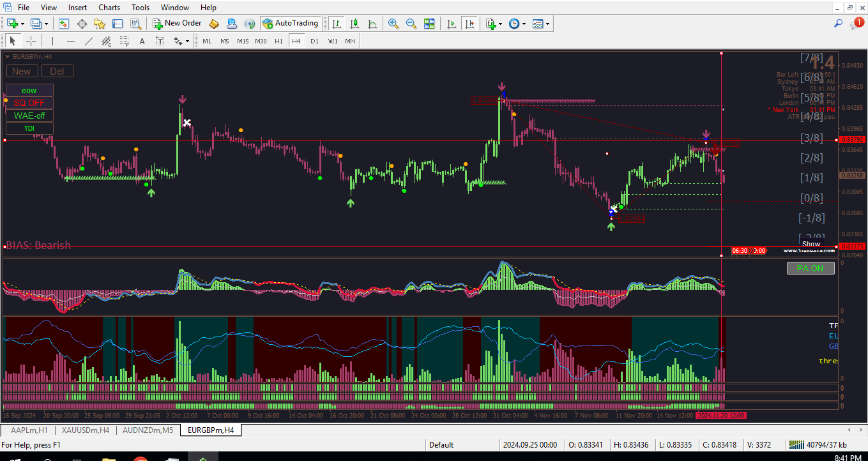868x461 pixels.
Task: Toggle the eow indicator button
Action: pyautogui.click(x=29, y=91)
